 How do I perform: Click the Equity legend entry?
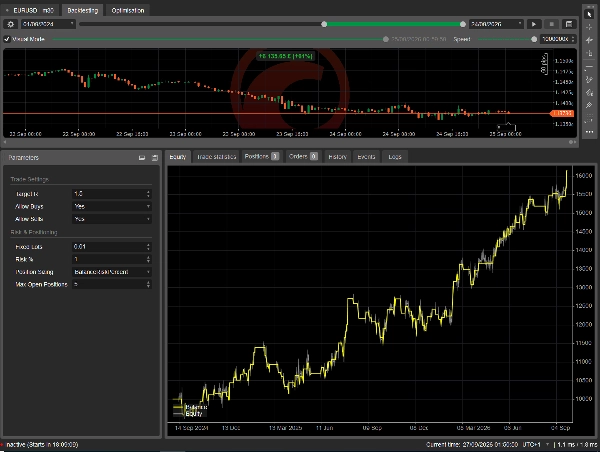(x=188, y=414)
